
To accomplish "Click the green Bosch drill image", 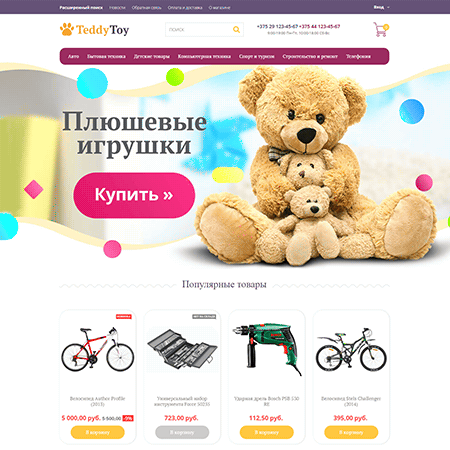I will pyautogui.click(x=267, y=348).
